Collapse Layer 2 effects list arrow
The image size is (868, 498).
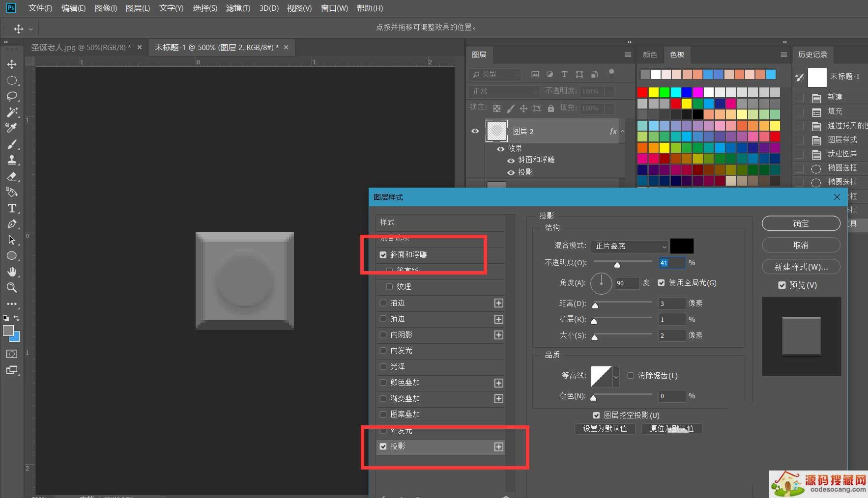click(x=623, y=131)
